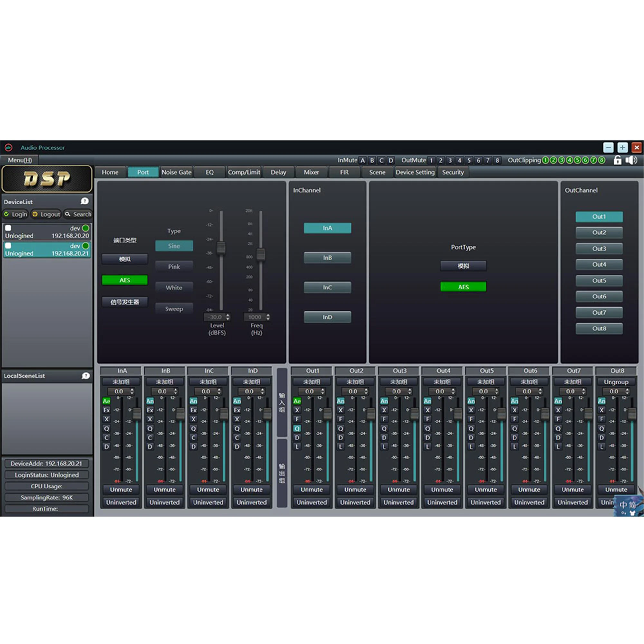
Task: Select the White noise signal type
Action: (174, 287)
